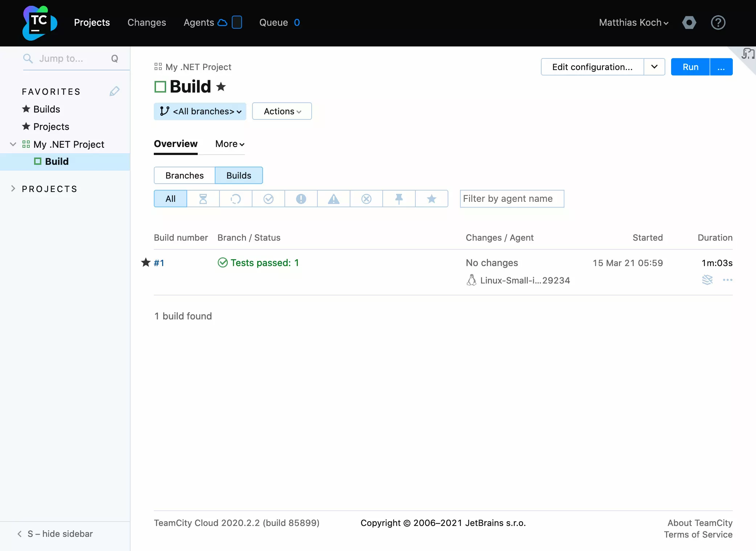
Task: Open build #1 link
Action: coord(159,263)
